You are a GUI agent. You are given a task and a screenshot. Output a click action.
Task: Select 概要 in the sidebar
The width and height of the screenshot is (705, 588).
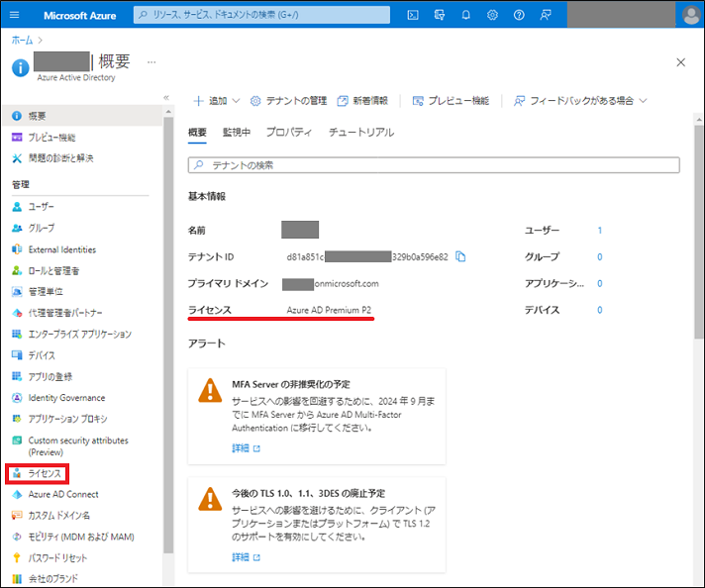pyautogui.click(x=81, y=116)
